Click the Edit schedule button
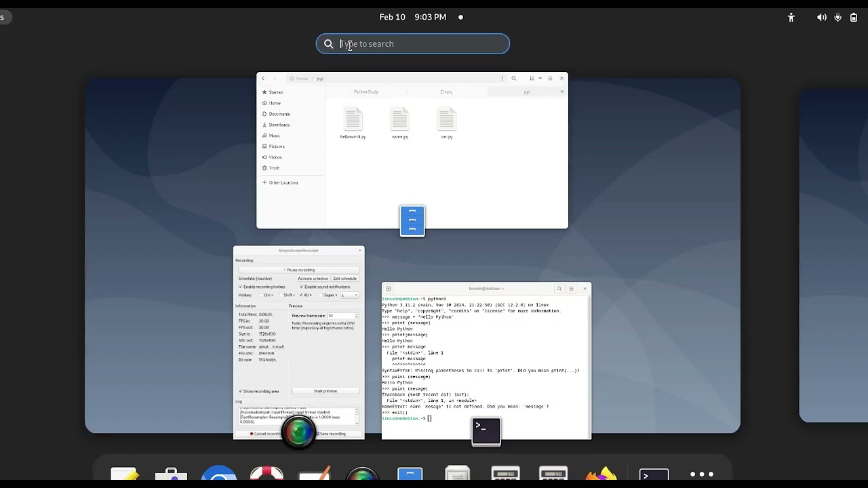The width and height of the screenshot is (868, 488). pyautogui.click(x=344, y=279)
